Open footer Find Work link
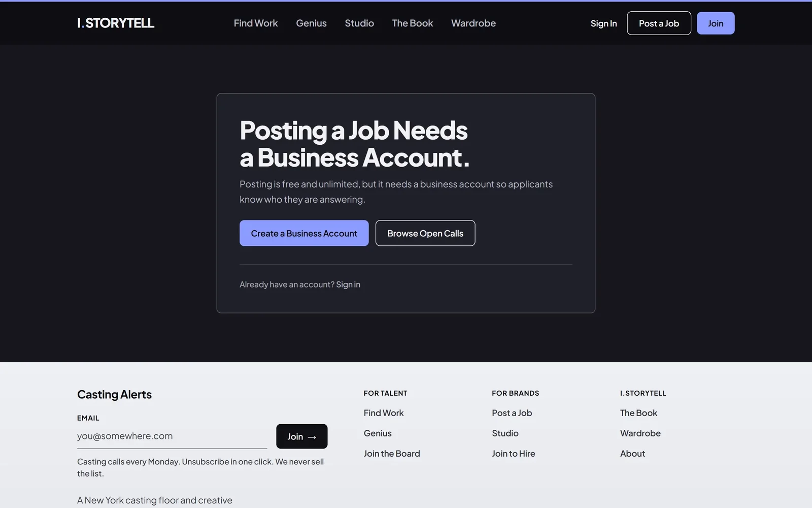Viewport: 812px width, 508px height. [x=384, y=413]
